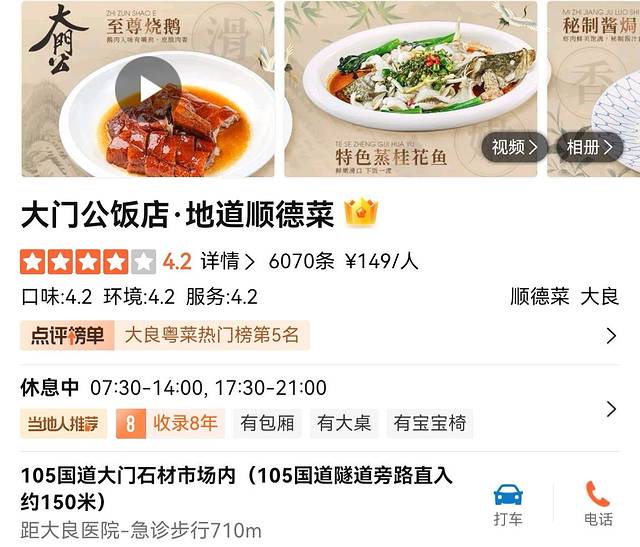Viewport: 640px width, 547px height.
Task: Play the roast goose video
Action: tap(148, 89)
